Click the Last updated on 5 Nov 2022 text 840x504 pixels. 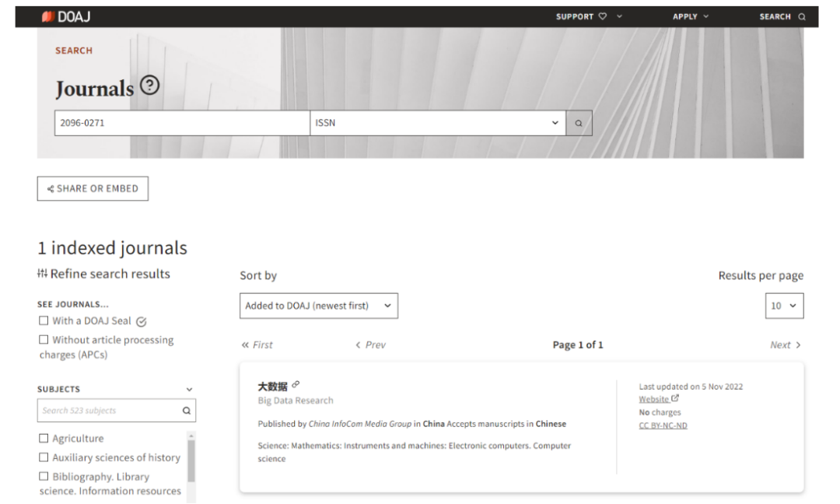tap(691, 387)
